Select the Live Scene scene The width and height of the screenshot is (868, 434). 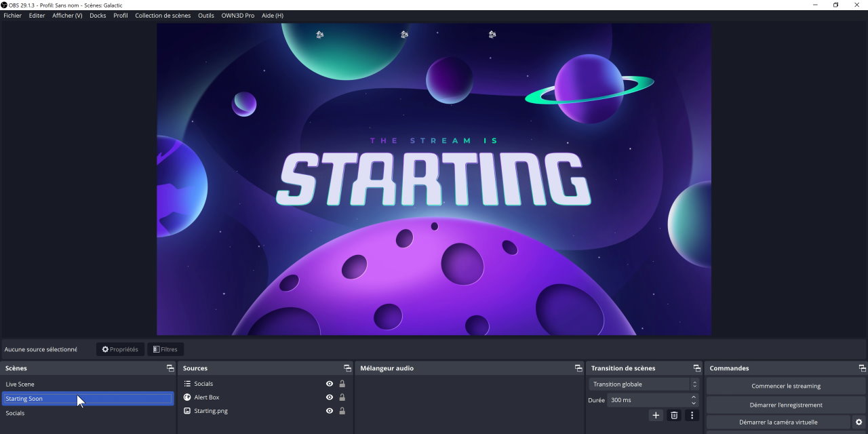click(20, 384)
